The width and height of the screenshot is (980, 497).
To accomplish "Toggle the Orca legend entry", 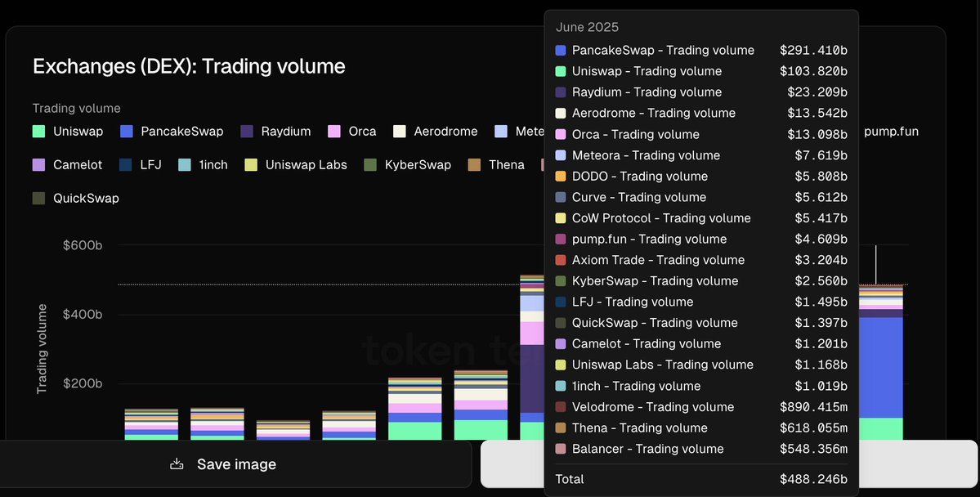I will (x=352, y=132).
